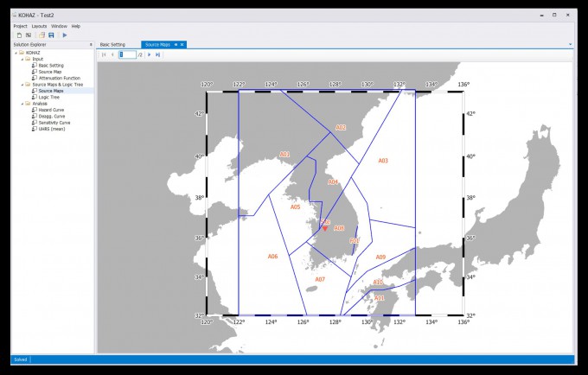Click the Save toolbar icon

(x=52, y=35)
